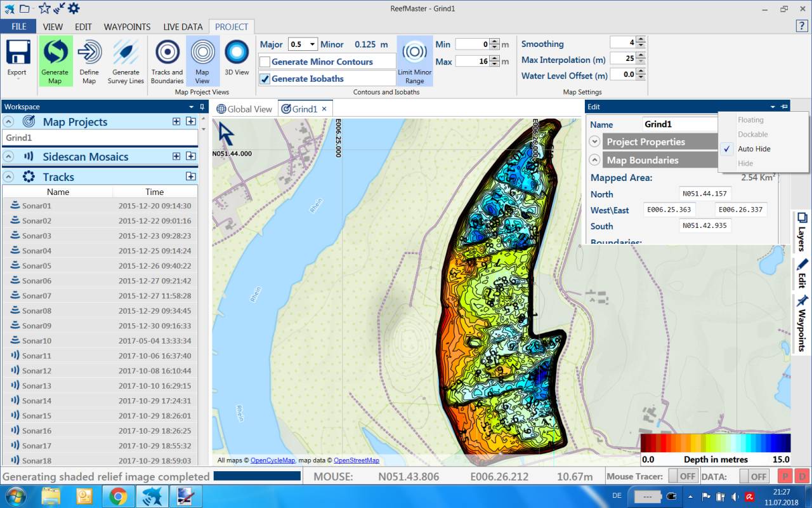The image size is (812, 508).
Task: Click the red P button in the status bar
Action: click(x=785, y=476)
